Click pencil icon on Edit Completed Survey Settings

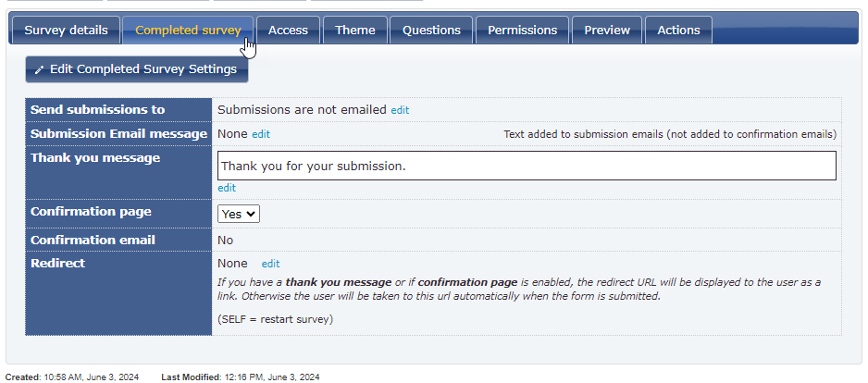39,69
